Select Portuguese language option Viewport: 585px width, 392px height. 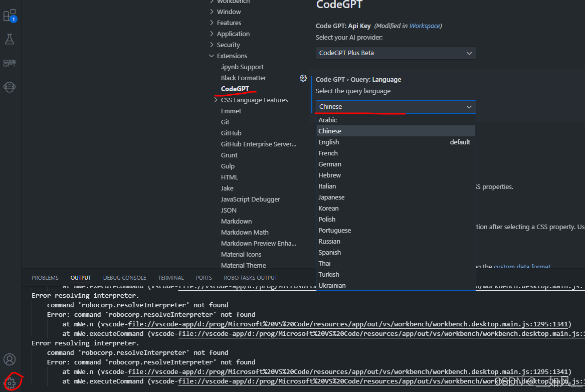point(396,231)
